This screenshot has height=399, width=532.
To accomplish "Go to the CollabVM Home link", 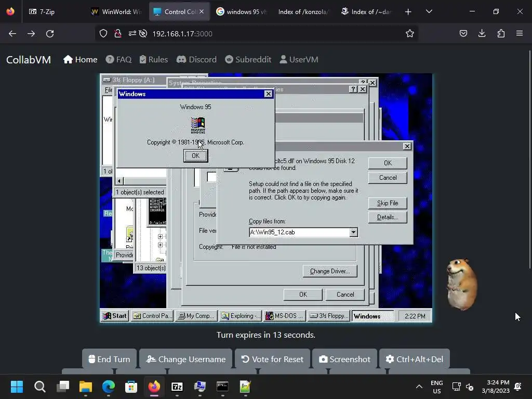I will click(x=81, y=60).
